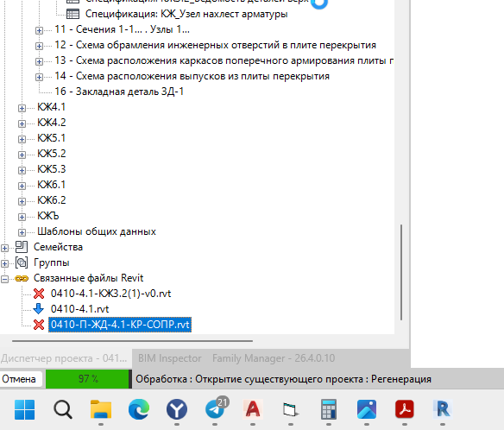Viewport: 504px width, 430px height.
Task: Select the КЖ4.1 label
Action: 52,107
